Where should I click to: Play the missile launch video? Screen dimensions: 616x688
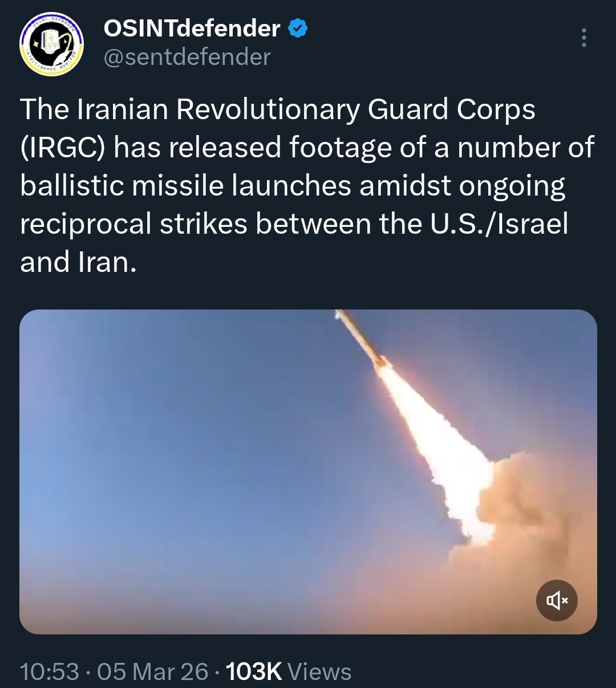308,472
